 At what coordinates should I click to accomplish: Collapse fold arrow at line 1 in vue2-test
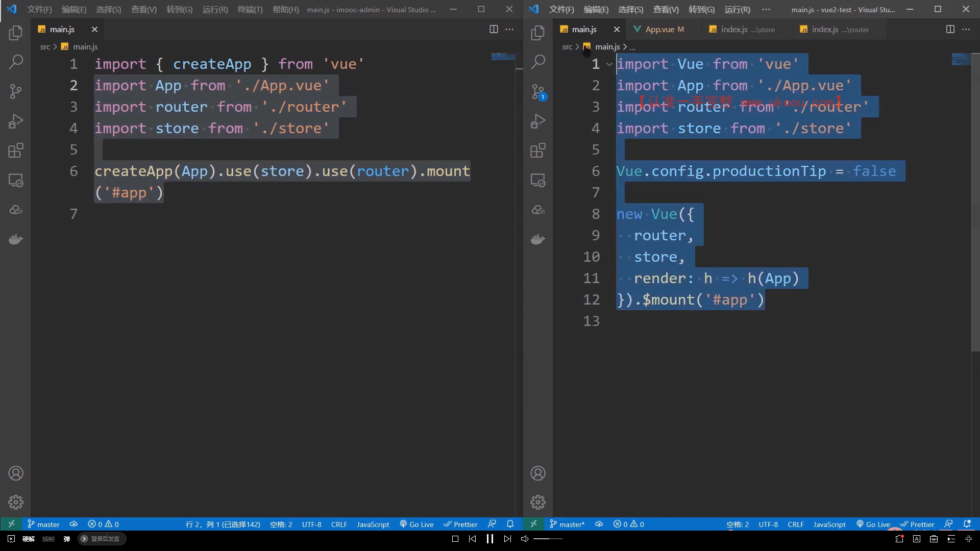pyautogui.click(x=609, y=64)
